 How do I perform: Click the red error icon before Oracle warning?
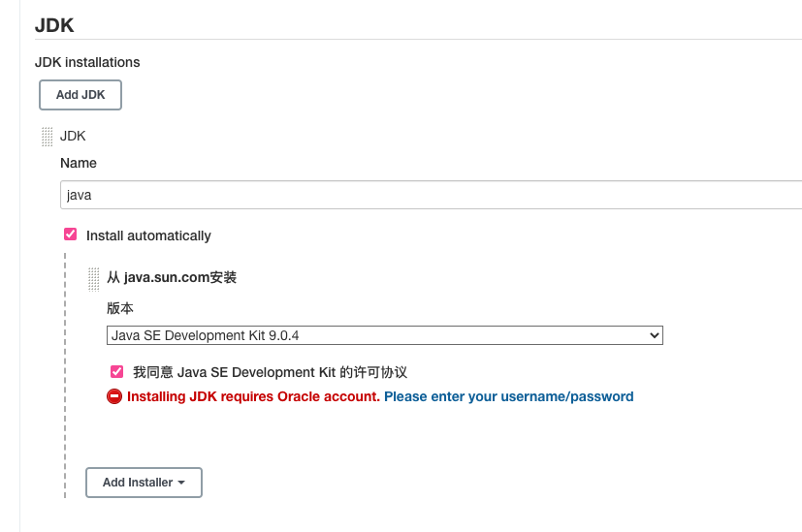114,396
